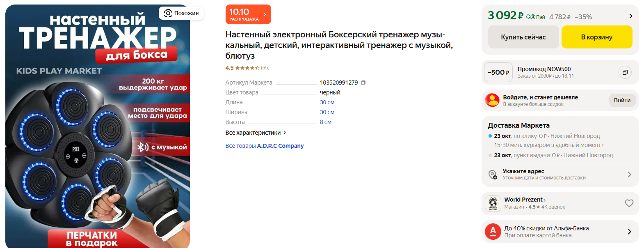Viewport: 644px width, 248px height.
Task: Open all products from A.D.R.C Company
Action: pyautogui.click(x=264, y=146)
